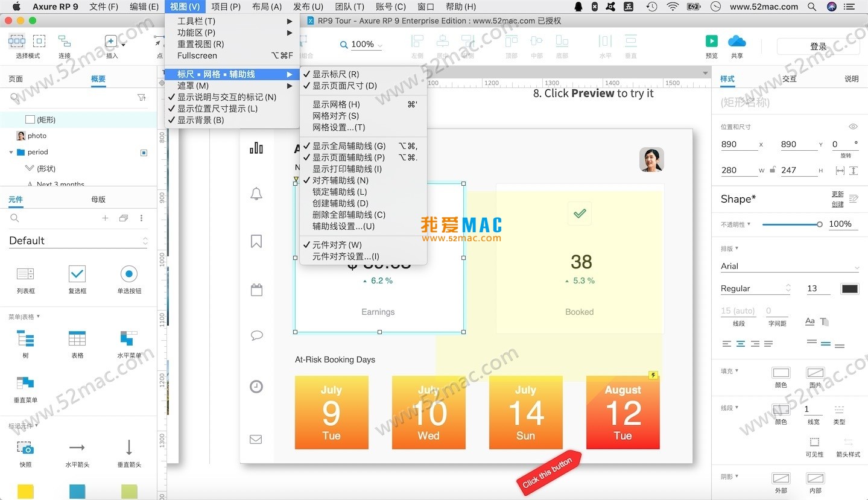The height and width of the screenshot is (500, 868).
Task: Open border 可见性 visibility icon
Action: click(x=814, y=441)
